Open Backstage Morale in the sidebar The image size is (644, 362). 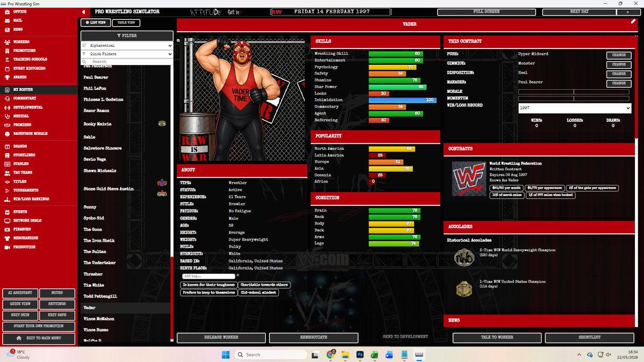click(x=30, y=133)
